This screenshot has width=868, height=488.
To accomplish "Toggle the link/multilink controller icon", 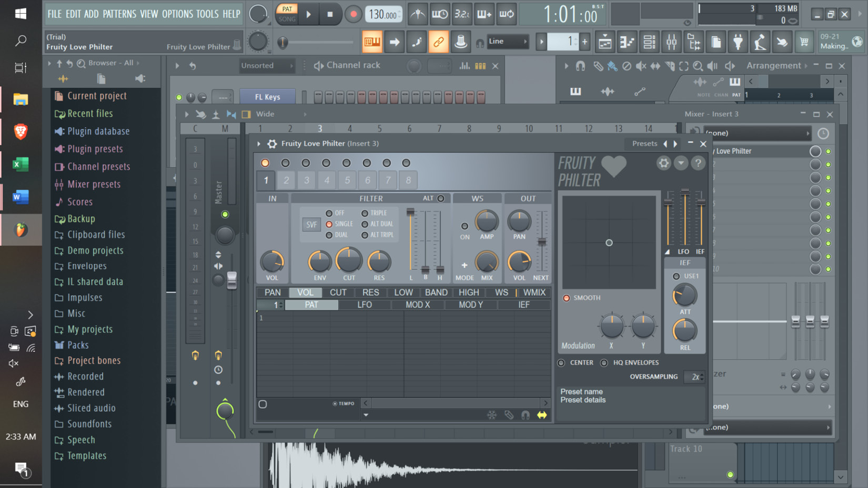I will [438, 42].
